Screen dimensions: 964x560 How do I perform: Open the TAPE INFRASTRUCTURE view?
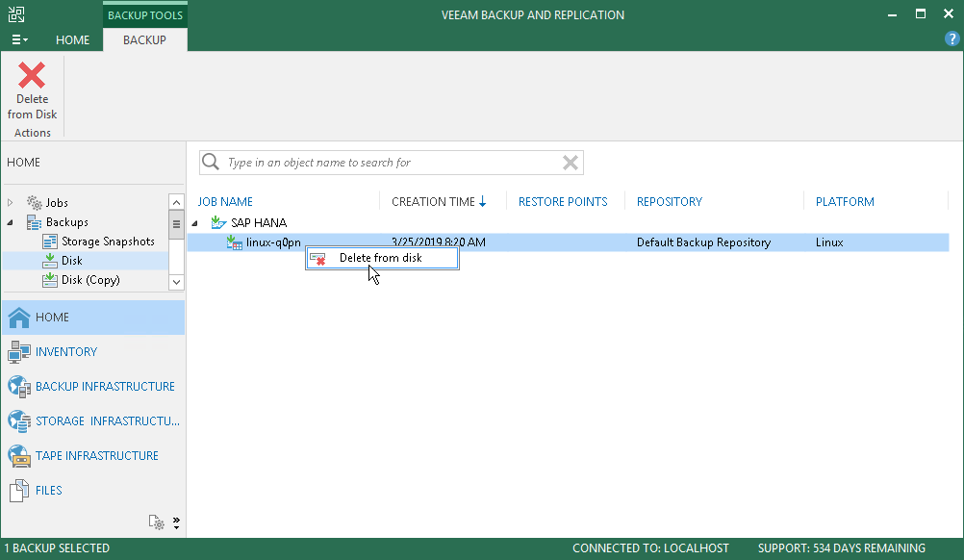[93, 455]
